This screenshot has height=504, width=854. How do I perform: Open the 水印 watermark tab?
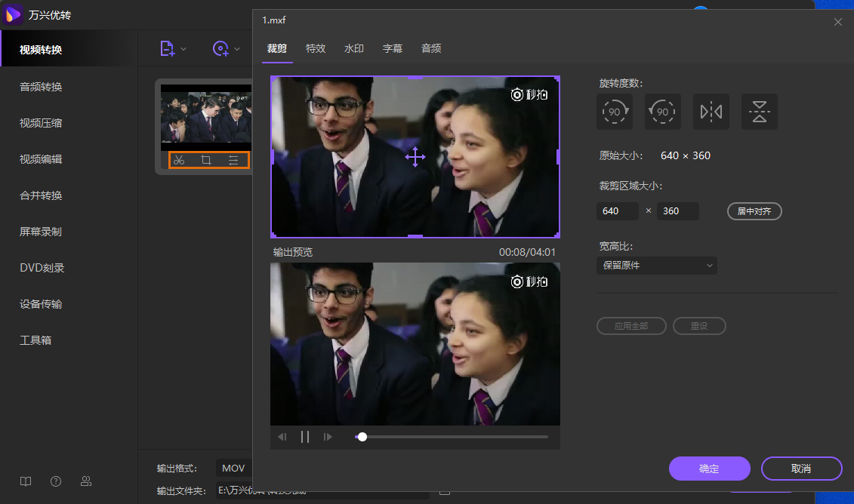click(x=354, y=48)
